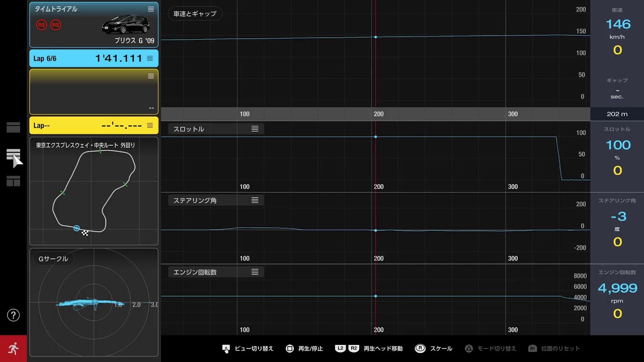Click the first red RS tire icon
Screen dimensions: 644x362
pyautogui.click(x=42, y=25)
